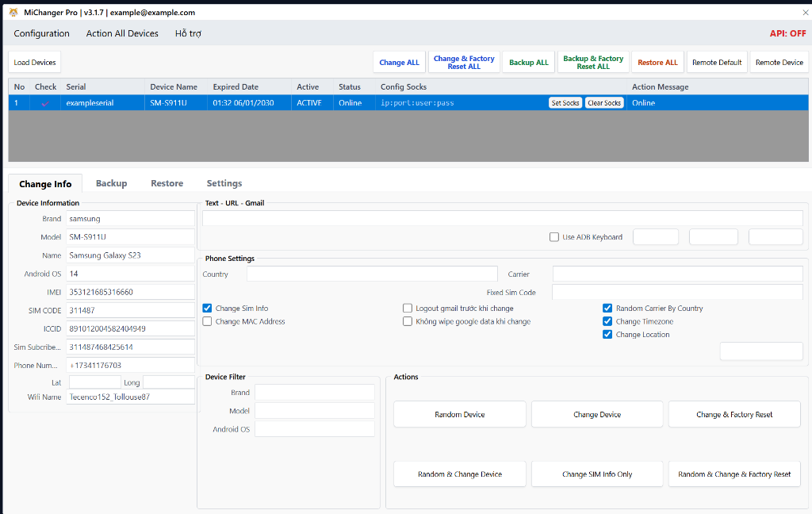Click the Backup ALL button

529,62
